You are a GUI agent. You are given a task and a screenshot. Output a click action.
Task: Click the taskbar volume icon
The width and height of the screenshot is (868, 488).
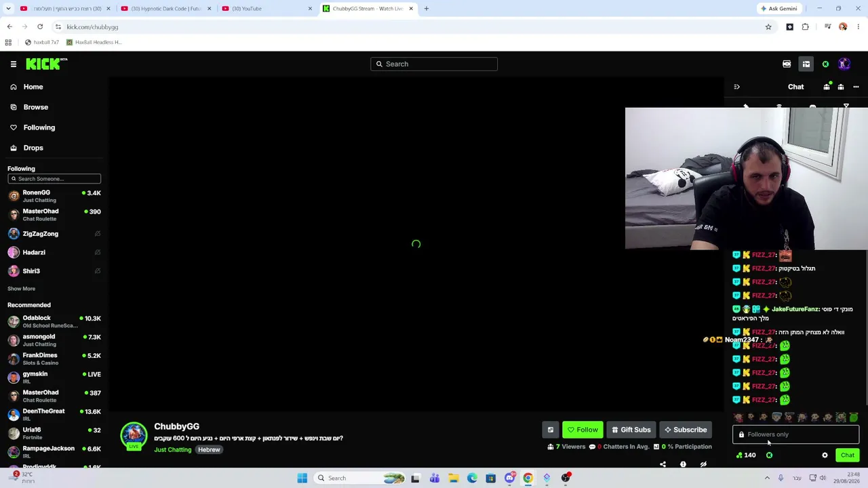click(823, 479)
